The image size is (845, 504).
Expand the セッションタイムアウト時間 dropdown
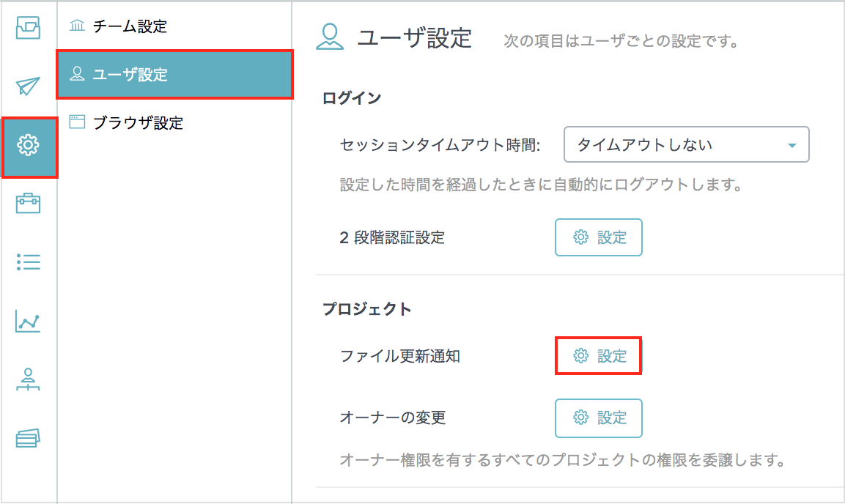(686, 144)
